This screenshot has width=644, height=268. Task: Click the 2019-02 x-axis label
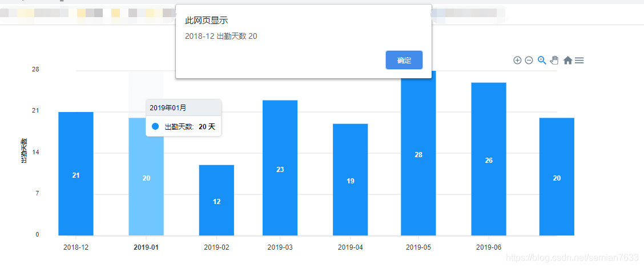216,247
